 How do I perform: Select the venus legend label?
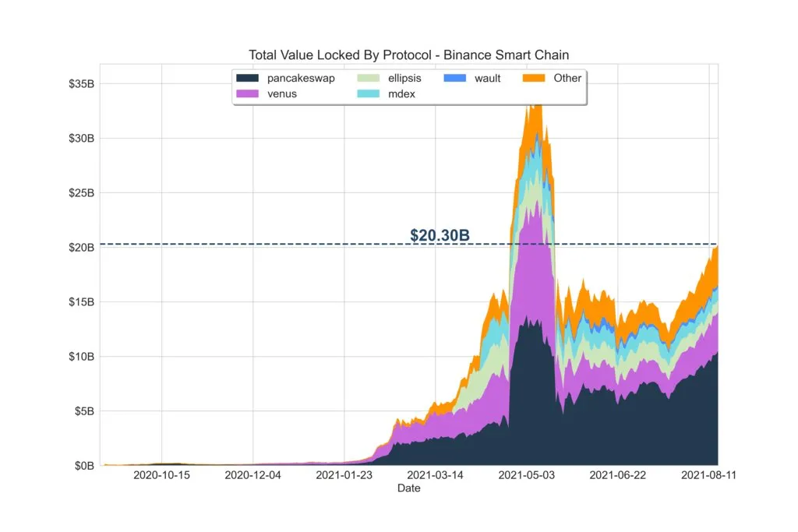[x=282, y=93]
